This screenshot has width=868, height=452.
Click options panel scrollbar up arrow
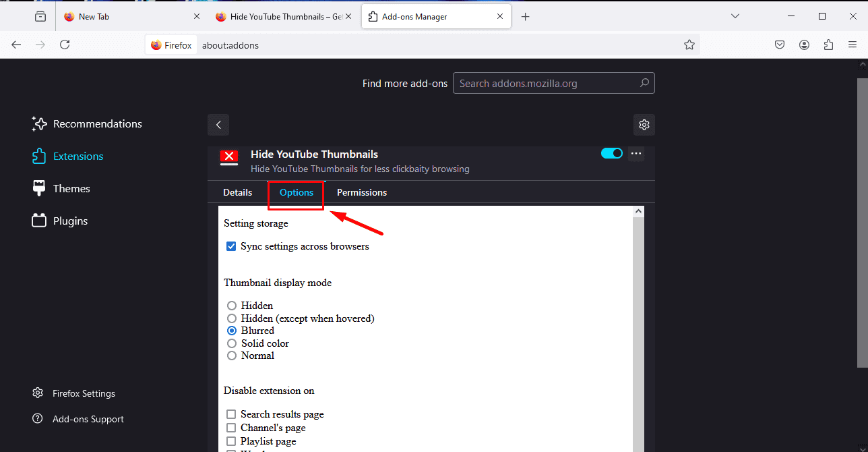click(x=639, y=212)
